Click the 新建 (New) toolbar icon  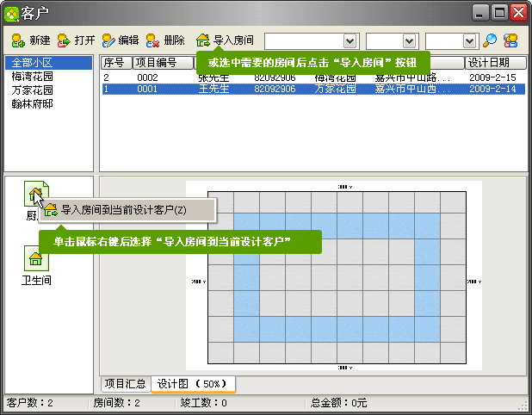tap(18, 40)
